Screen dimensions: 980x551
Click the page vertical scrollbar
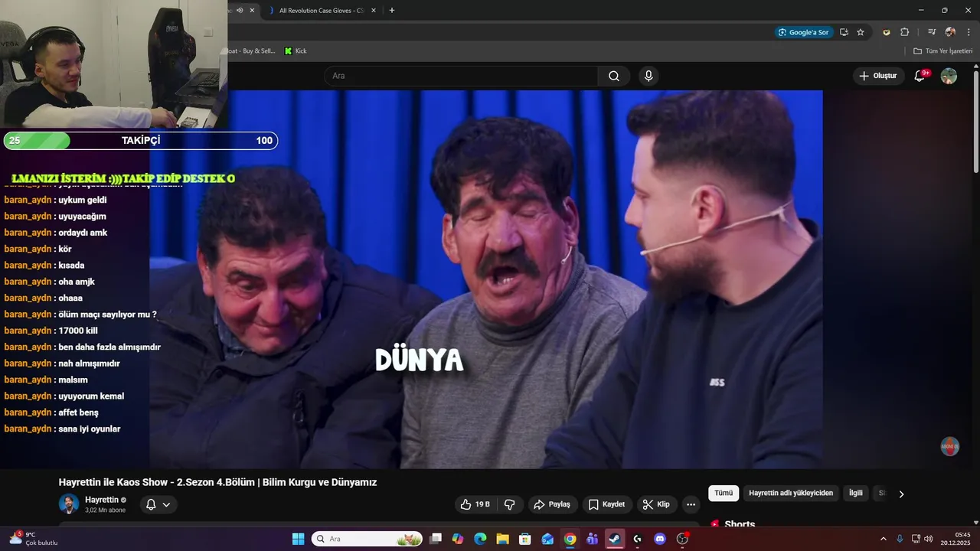(x=975, y=122)
